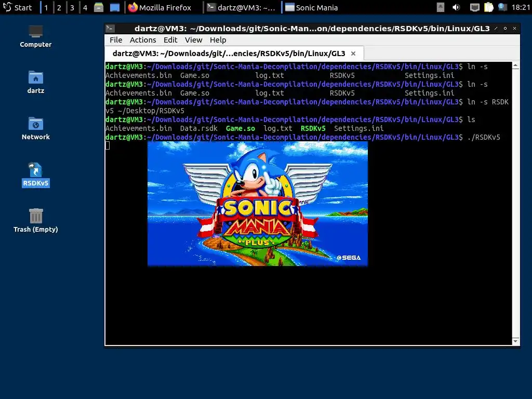Click green RSDKv5 in ls output
Viewport: 532px width, 399px height.
313,129
